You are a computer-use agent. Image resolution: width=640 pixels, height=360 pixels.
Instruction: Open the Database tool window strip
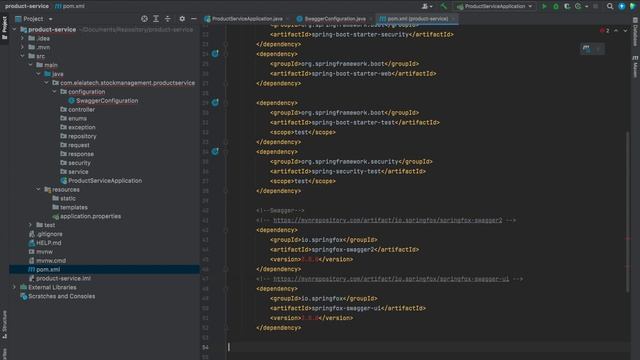pyautogui.click(x=635, y=33)
